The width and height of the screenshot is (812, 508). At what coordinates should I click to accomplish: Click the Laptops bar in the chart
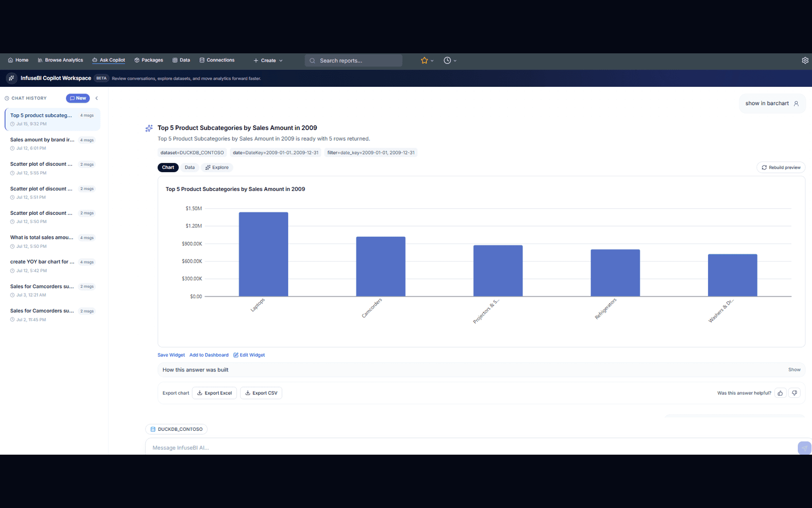pyautogui.click(x=263, y=254)
